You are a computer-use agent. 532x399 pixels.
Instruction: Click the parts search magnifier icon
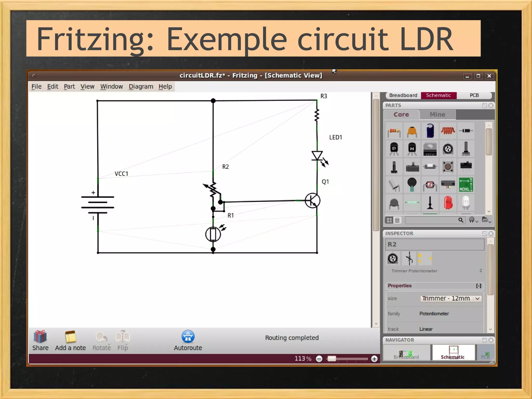[x=461, y=220]
